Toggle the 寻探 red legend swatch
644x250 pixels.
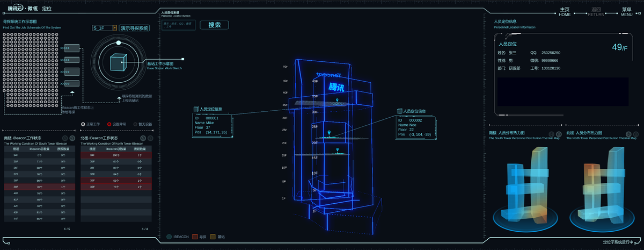[x=195, y=237]
